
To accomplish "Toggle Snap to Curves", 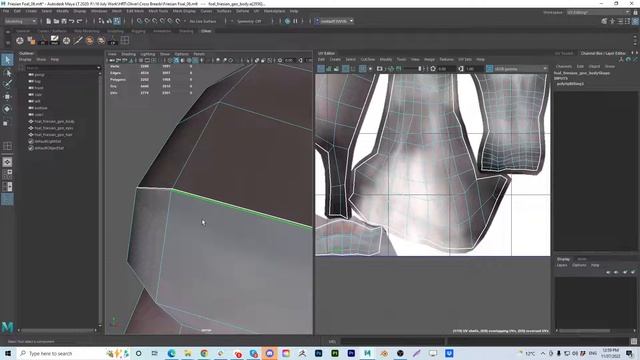I will [x=147, y=21].
